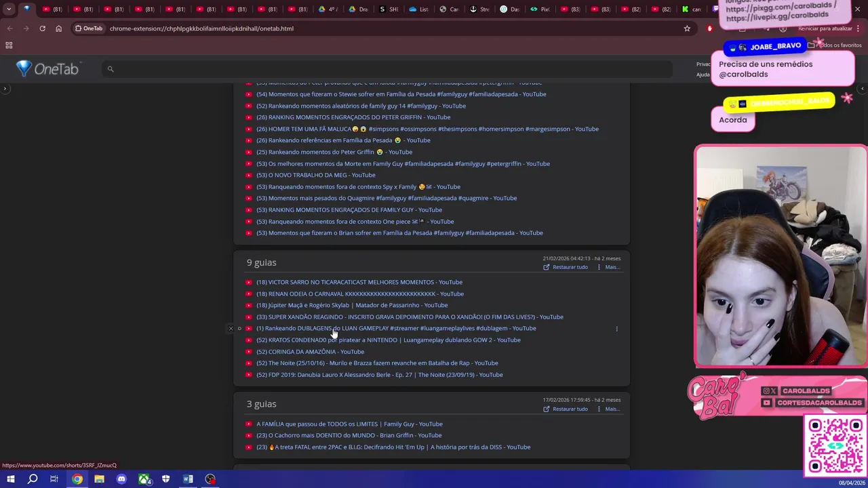Open link 'SUPER XANDÃO REAGINDO'
Screen dimensions: 868x488
tap(410, 317)
